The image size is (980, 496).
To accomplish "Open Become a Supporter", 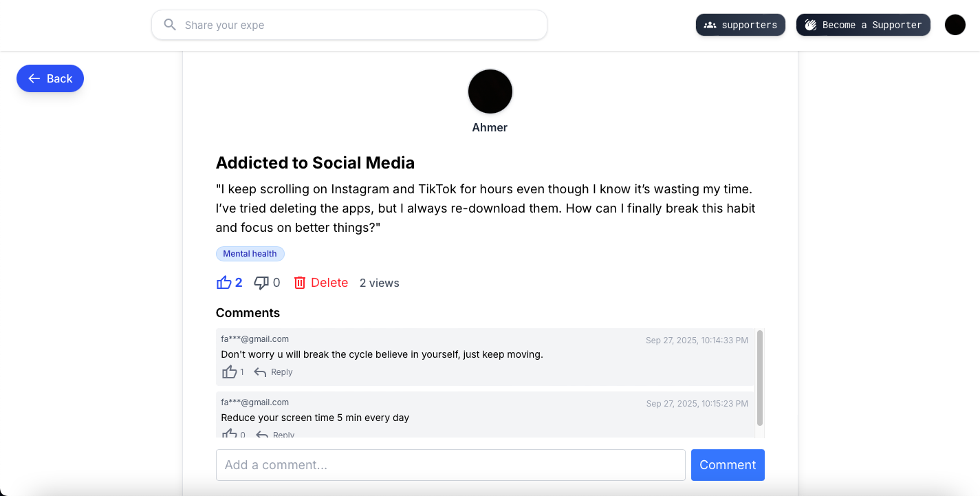I will pos(863,25).
